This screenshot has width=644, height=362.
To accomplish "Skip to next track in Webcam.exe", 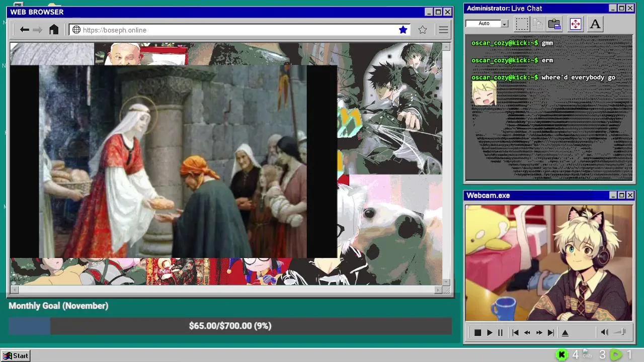I will (x=551, y=332).
